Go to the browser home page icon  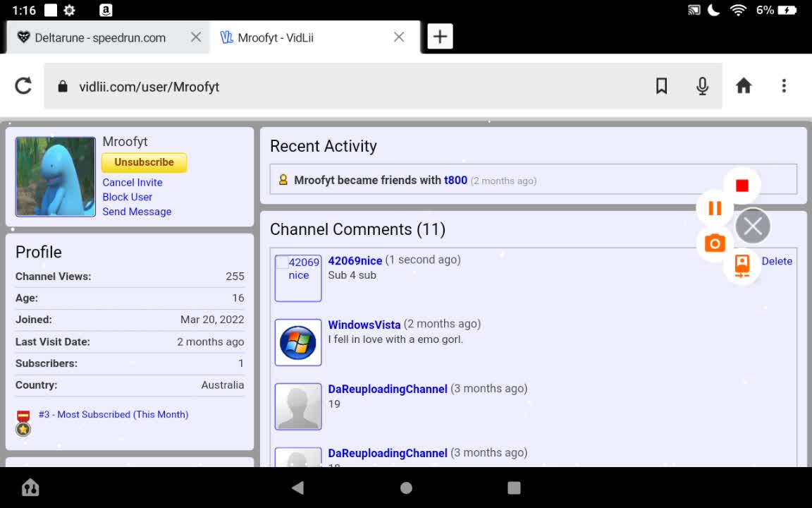coord(744,85)
